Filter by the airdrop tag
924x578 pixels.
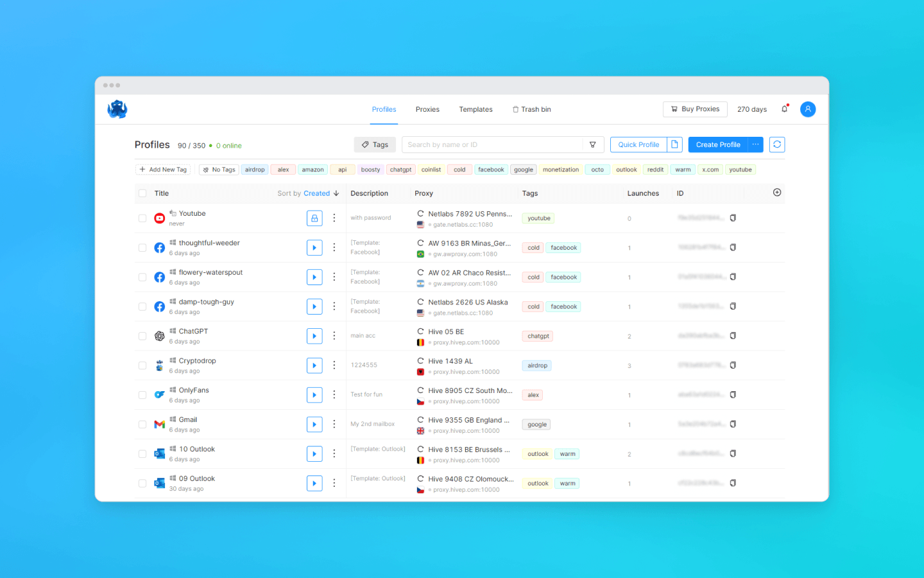click(x=255, y=170)
